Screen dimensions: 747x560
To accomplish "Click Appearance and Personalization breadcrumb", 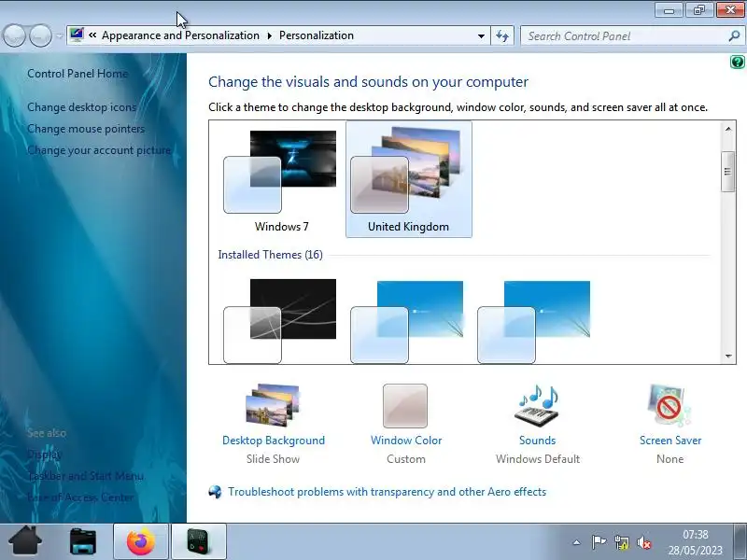I will [x=180, y=35].
